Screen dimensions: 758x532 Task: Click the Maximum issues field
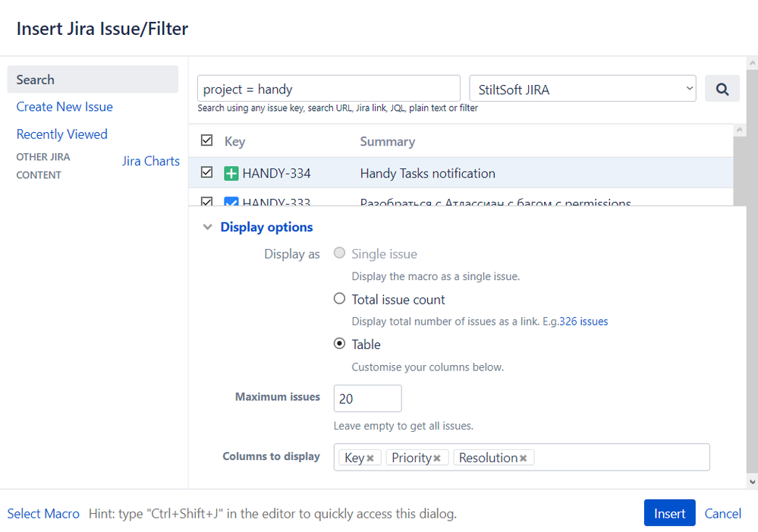(x=367, y=398)
